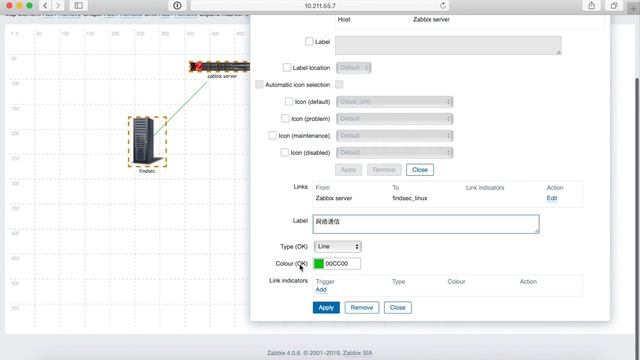640x360 pixels.
Task: Click the Link indicators column header
Action: (485, 188)
